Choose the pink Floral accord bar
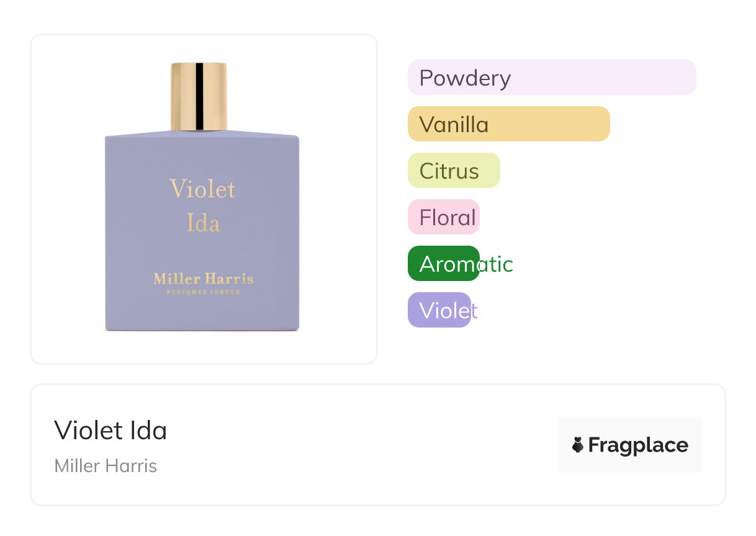The height and width of the screenshot is (536, 756). (443, 217)
